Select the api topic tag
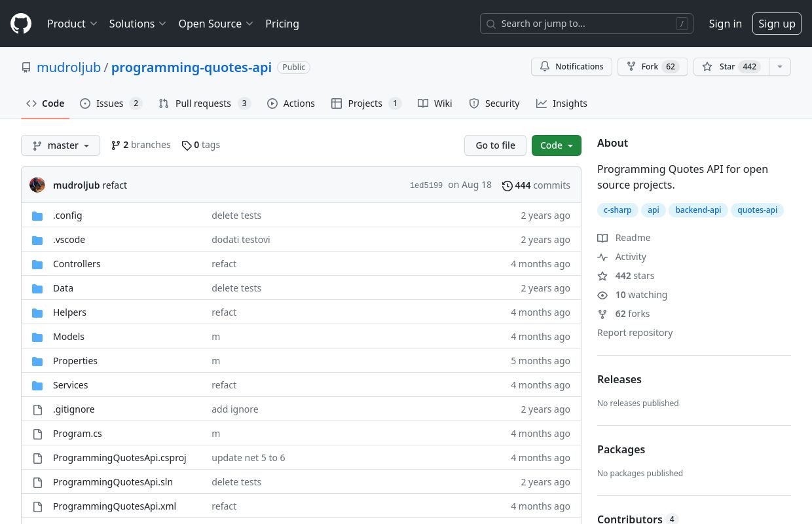Screen dimensions: 812x524 point(654,210)
